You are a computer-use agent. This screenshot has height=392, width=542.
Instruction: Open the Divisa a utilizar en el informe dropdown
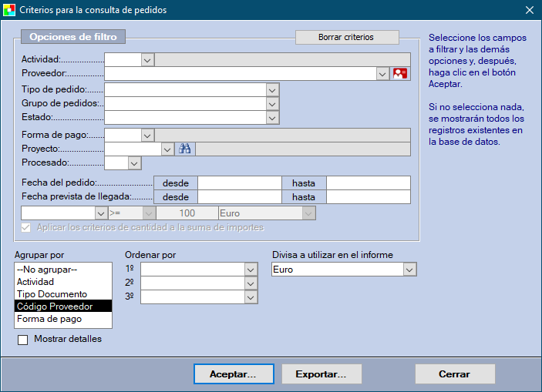pos(409,270)
